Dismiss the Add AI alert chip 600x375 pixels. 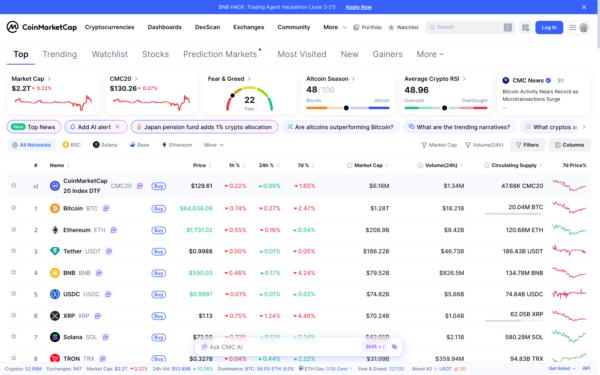(118, 127)
